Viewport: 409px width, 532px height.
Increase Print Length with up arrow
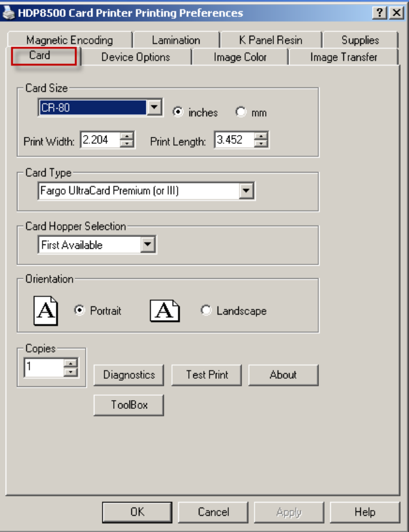(x=261, y=136)
